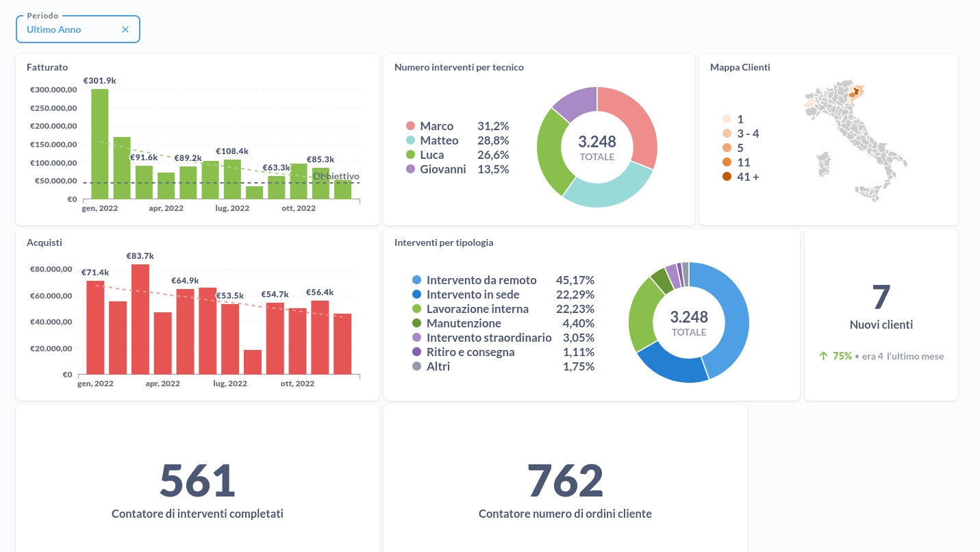Click the 561 completed interventions counter
Screen dimensions: 980x552
pos(197,481)
